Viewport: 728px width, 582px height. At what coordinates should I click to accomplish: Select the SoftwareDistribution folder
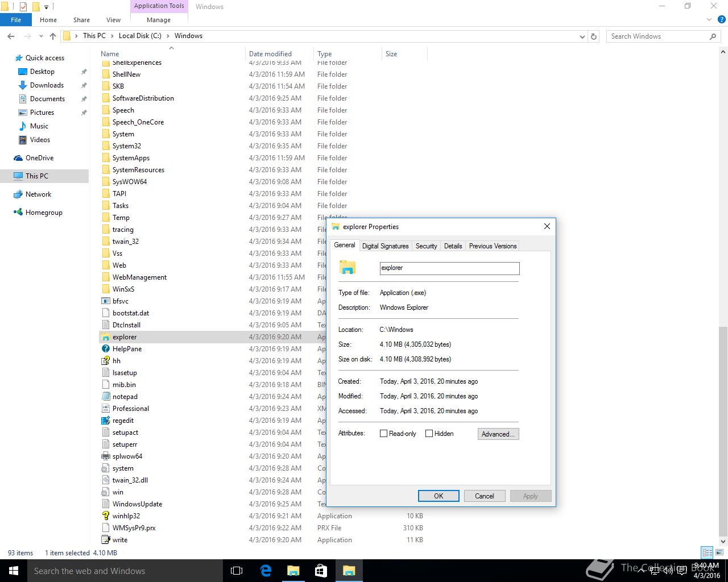tap(143, 98)
